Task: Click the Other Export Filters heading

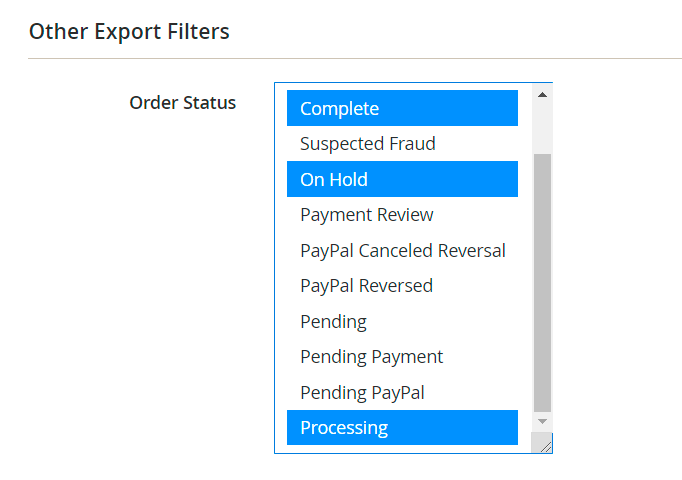Action: 129,32
